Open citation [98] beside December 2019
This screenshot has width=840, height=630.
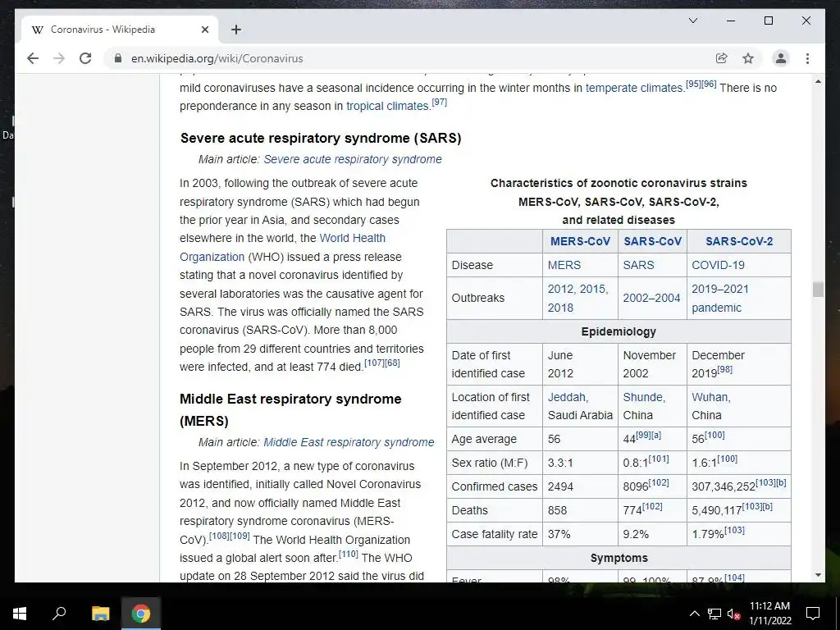(725, 369)
